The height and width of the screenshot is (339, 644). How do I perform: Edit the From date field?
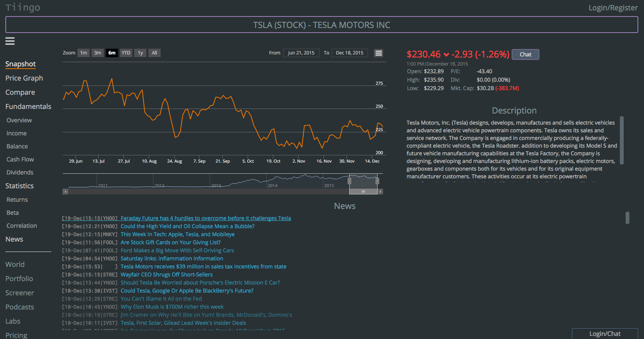click(301, 53)
